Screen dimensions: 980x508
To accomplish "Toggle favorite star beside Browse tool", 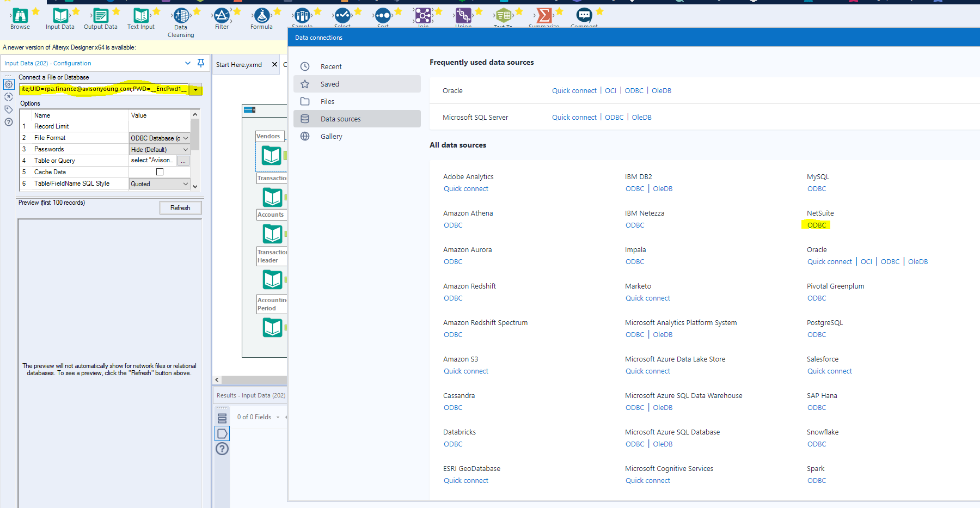I will coord(36,11).
